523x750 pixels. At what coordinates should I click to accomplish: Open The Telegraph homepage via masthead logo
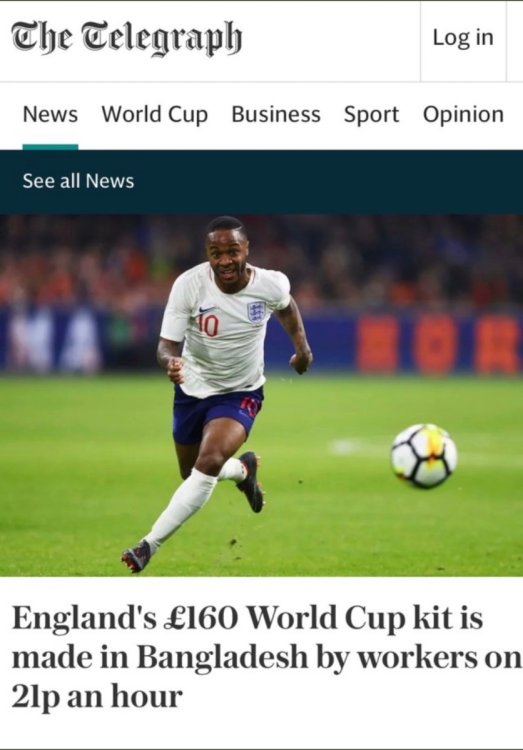click(x=127, y=38)
